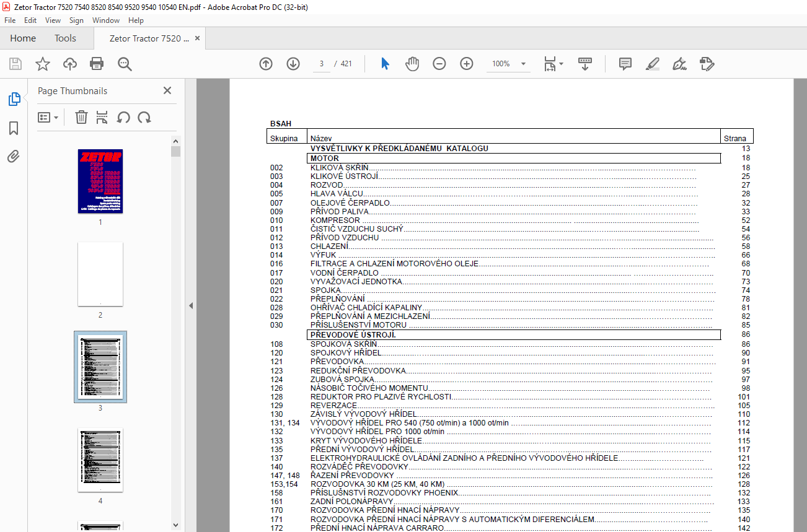Open the Edit menu
The image size is (807, 532).
coord(30,20)
